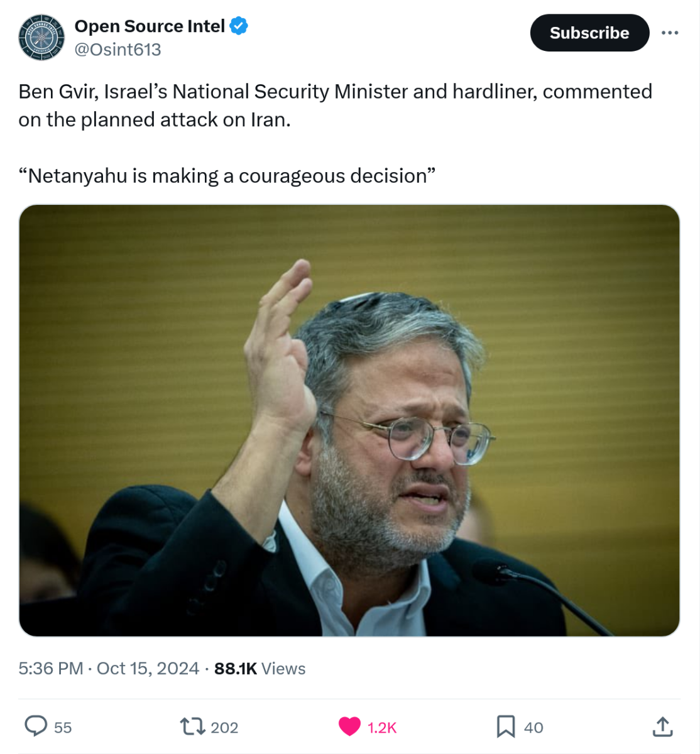
Task: Bookmark this post
Action: coord(505,726)
